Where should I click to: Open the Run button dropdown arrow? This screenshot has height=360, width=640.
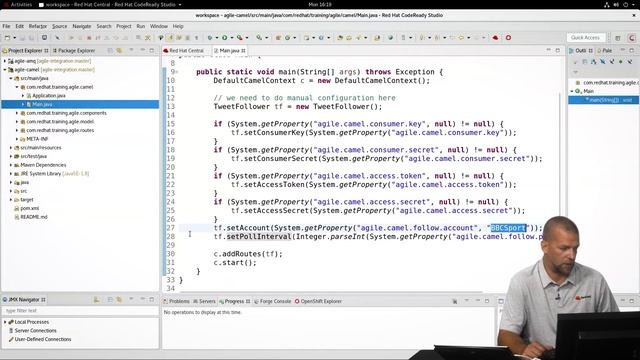tap(231, 38)
